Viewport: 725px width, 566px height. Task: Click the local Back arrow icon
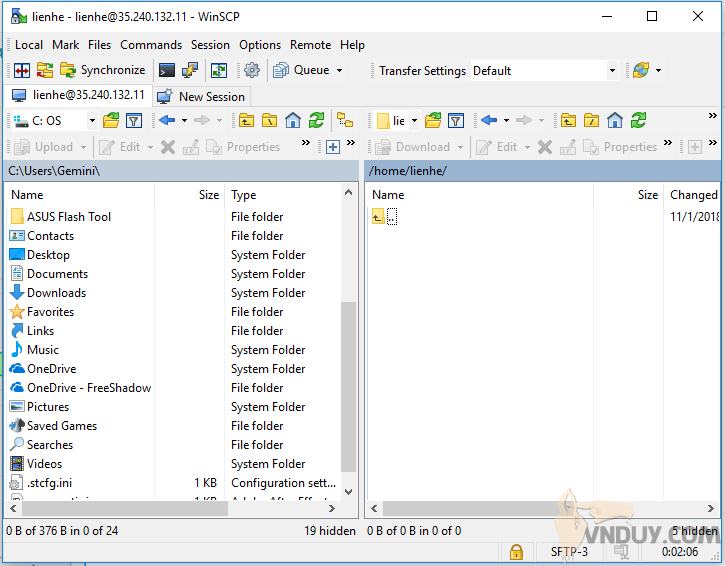[x=166, y=121]
